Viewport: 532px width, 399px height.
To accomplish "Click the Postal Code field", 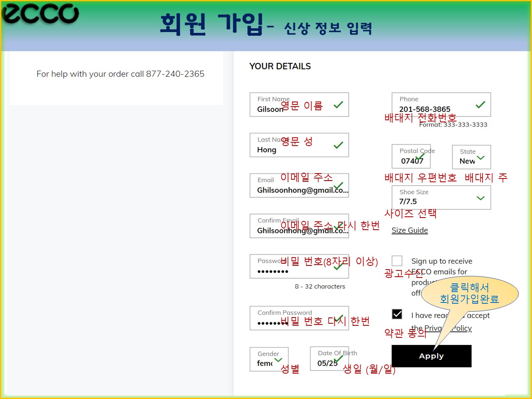I will pos(411,156).
